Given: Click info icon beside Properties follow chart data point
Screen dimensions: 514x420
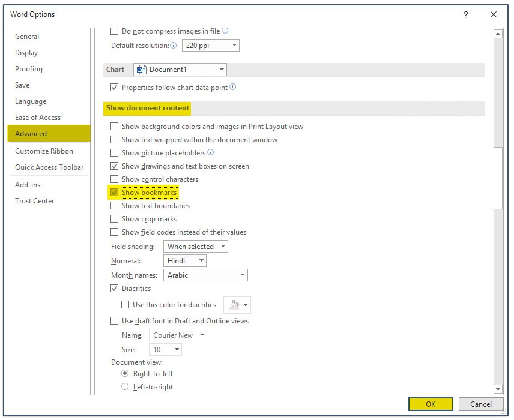Looking at the screenshot, I should coord(232,87).
